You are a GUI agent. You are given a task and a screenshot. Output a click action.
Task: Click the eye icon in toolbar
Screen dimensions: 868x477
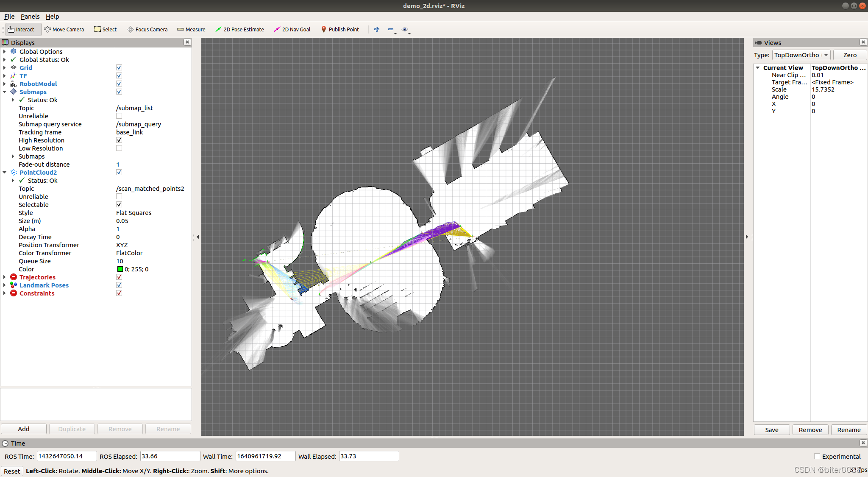click(x=405, y=29)
